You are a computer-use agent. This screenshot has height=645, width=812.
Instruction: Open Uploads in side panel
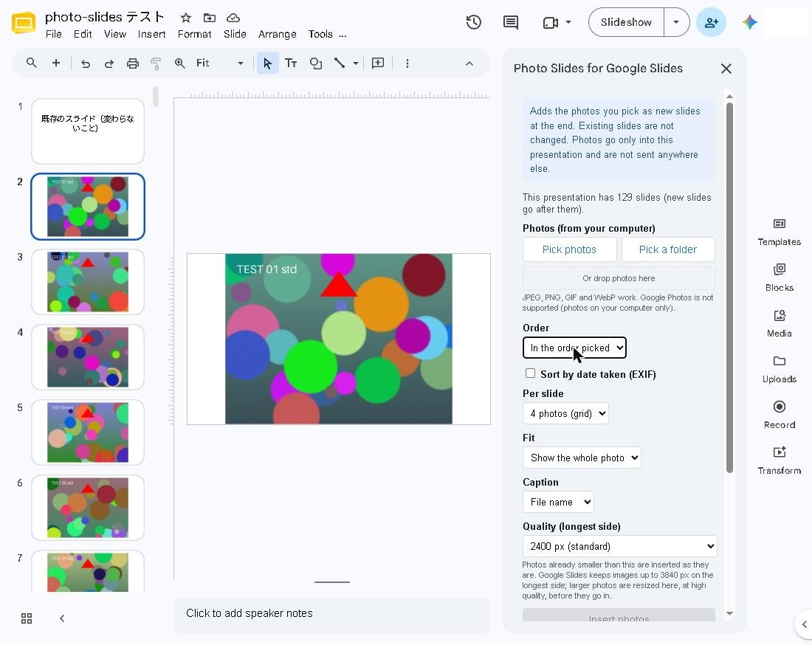[x=779, y=369]
